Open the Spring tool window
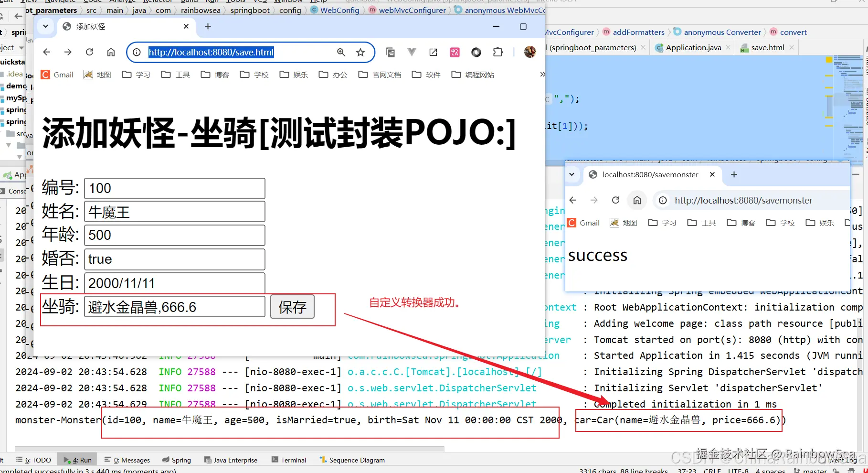 tap(177, 460)
